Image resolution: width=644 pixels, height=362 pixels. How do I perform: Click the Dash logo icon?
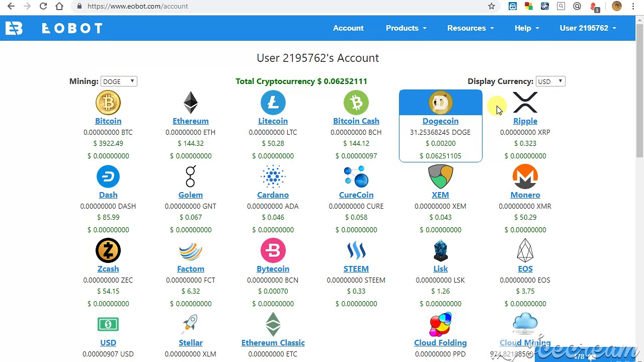108,176
